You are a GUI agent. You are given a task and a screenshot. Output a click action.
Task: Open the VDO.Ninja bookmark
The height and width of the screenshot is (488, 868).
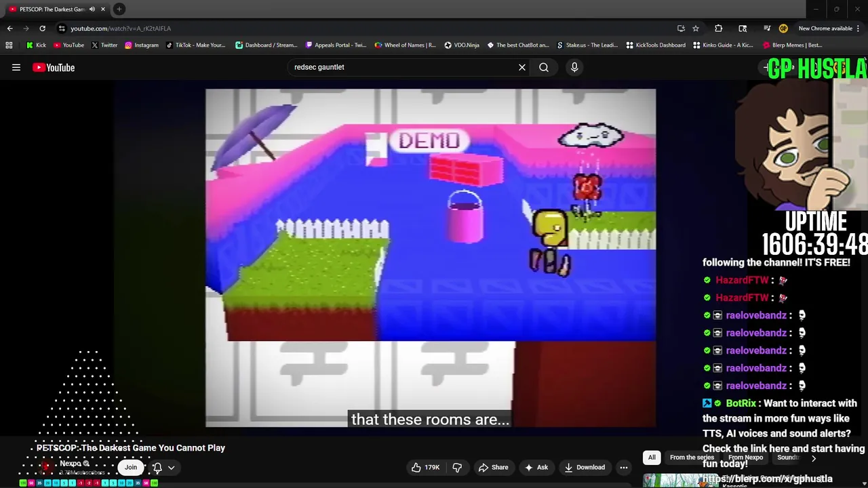pos(462,45)
